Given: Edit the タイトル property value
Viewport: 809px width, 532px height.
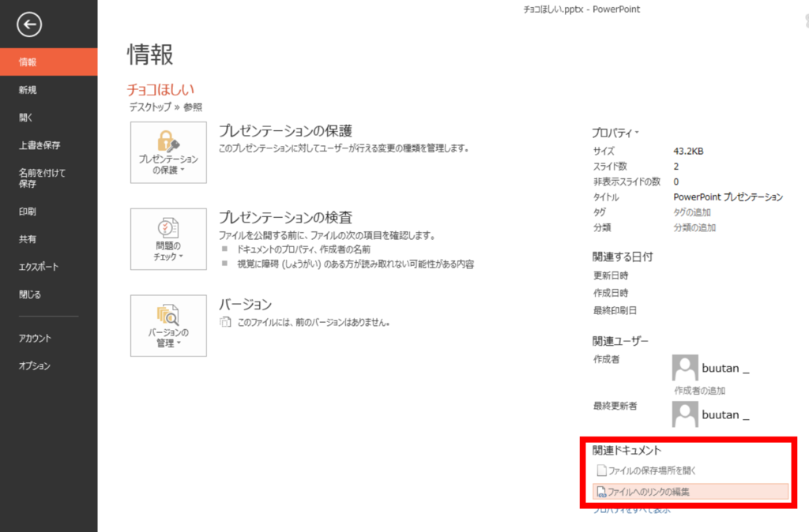Looking at the screenshot, I should click(728, 197).
